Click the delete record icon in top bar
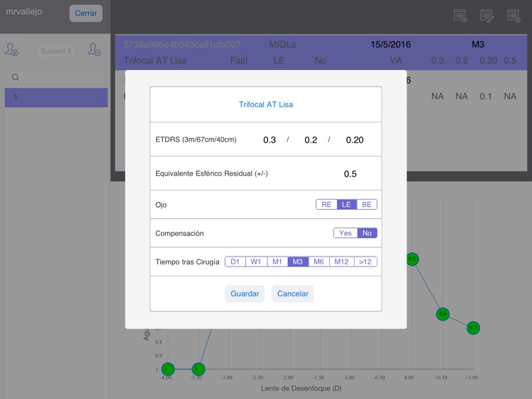 pos(514,16)
